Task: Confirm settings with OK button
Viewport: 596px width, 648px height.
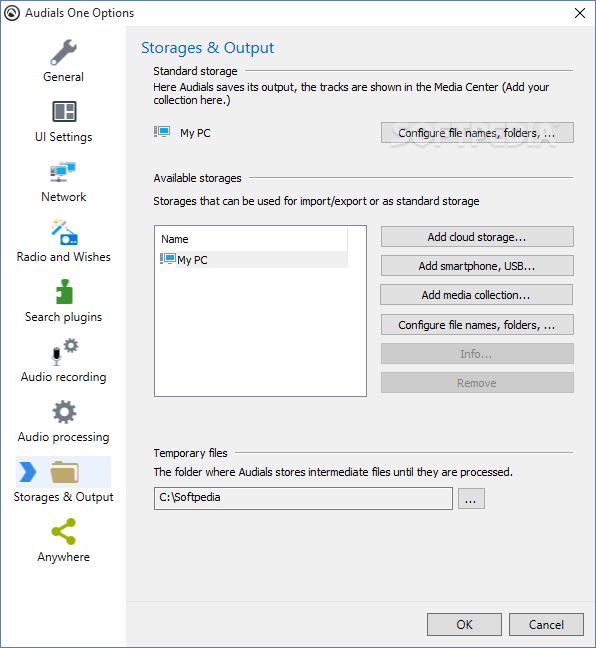Action: pyautogui.click(x=465, y=624)
